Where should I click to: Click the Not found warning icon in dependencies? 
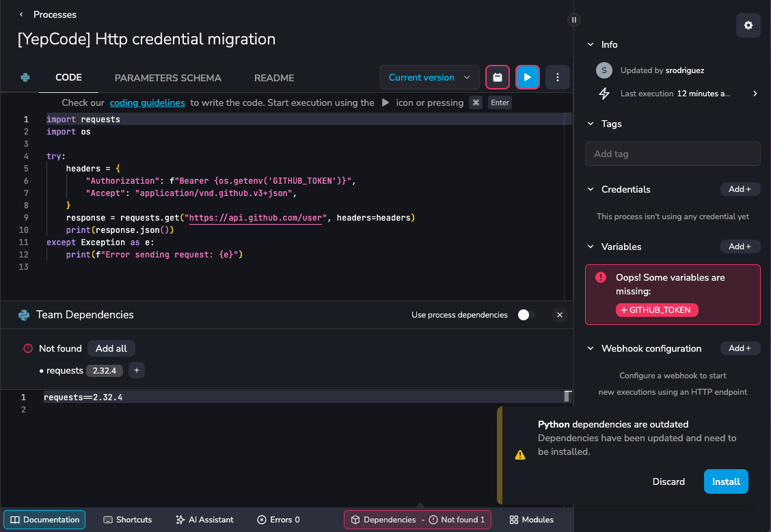28,348
